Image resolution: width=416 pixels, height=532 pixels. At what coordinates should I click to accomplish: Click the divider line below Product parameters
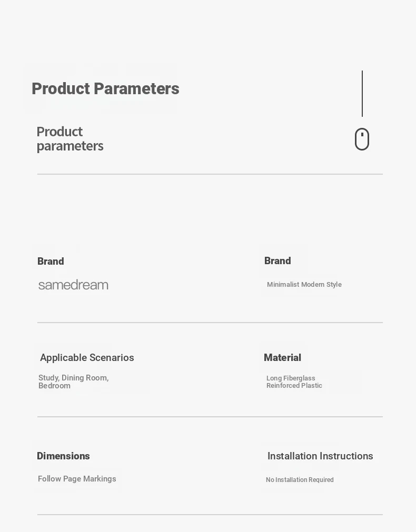click(x=210, y=174)
